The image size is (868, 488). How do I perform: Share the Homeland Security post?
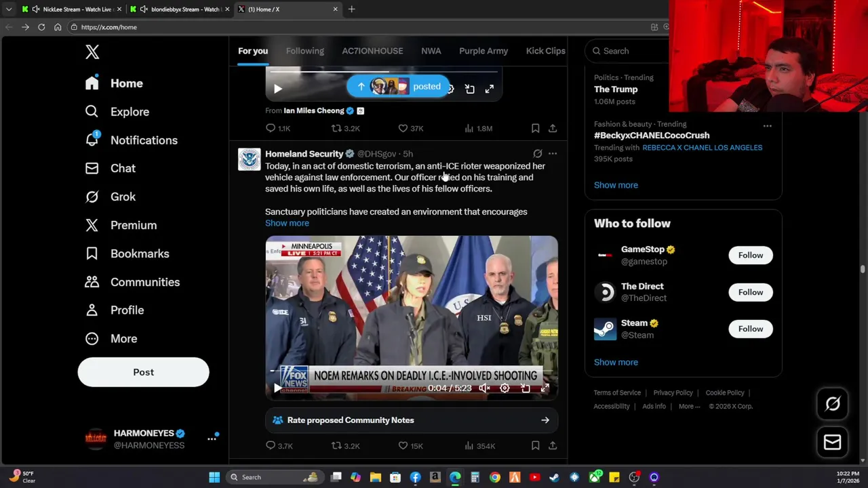[553, 446]
